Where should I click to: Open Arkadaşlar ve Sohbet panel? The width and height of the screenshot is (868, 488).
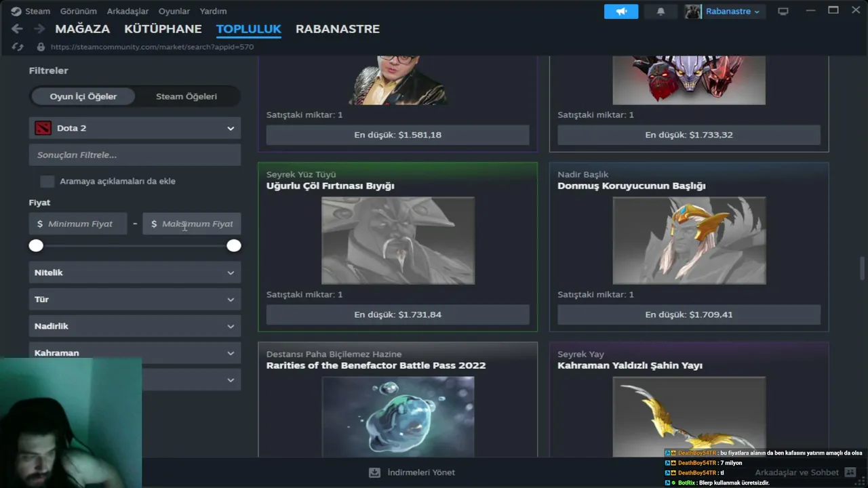tap(797, 472)
